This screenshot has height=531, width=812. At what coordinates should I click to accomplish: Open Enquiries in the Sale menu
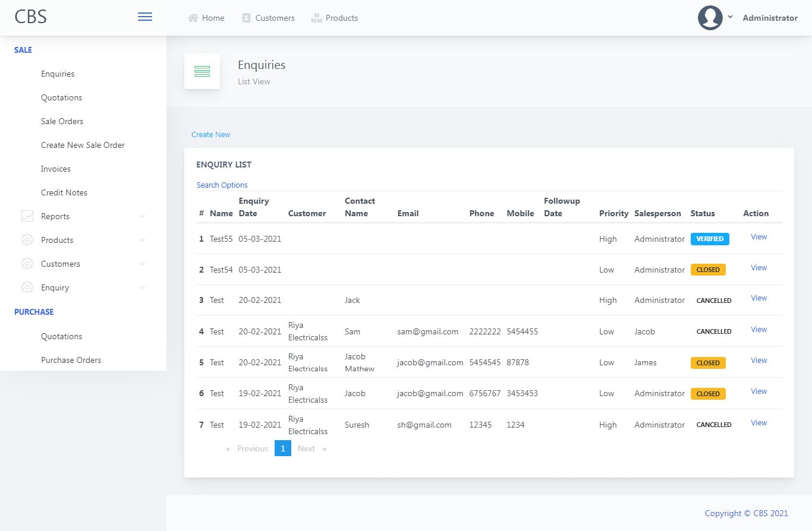[x=58, y=74]
